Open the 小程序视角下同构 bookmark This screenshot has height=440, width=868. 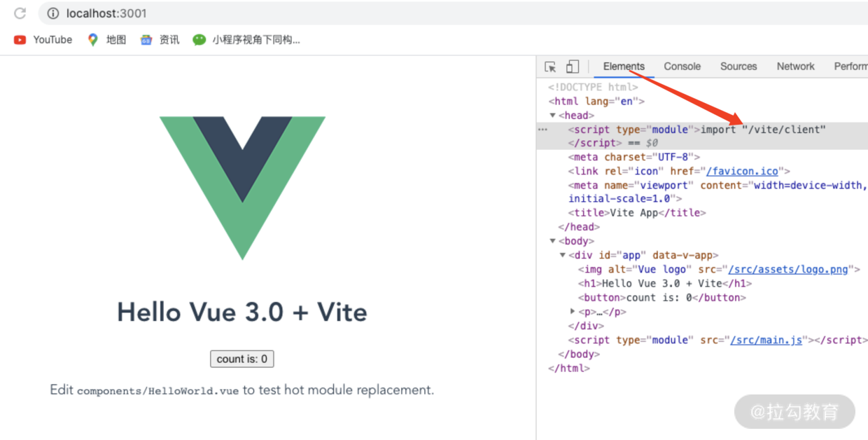coord(246,40)
